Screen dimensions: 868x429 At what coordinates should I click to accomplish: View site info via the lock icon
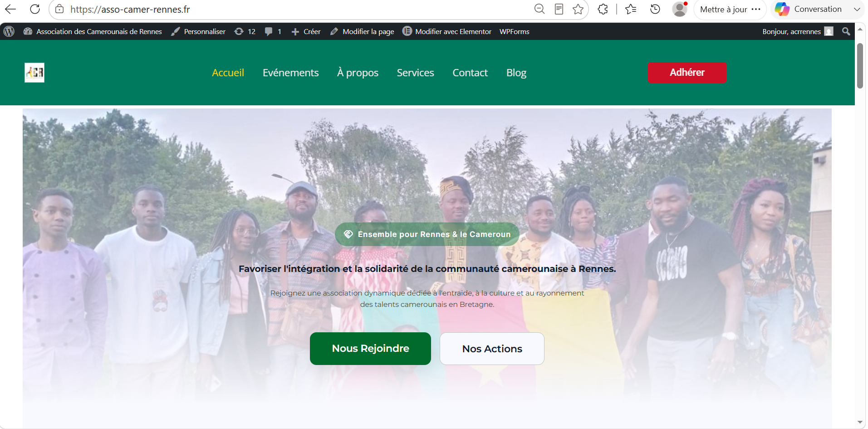[59, 9]
